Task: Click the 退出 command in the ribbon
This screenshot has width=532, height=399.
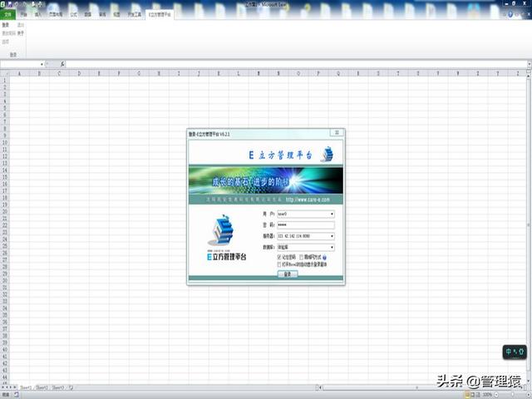Action: [21, 25]
